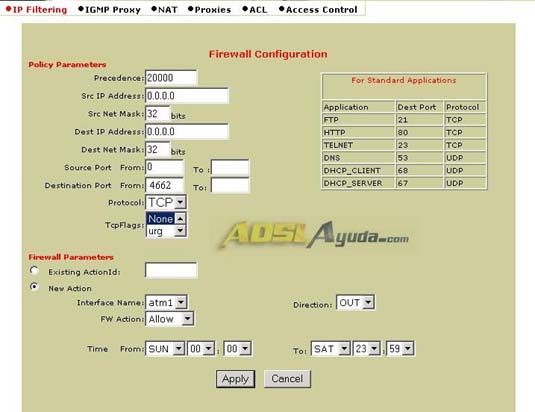Select the Existing ActionId radio button
The height and width of the screenshot is (412, 535).
[x=34, y=271]
